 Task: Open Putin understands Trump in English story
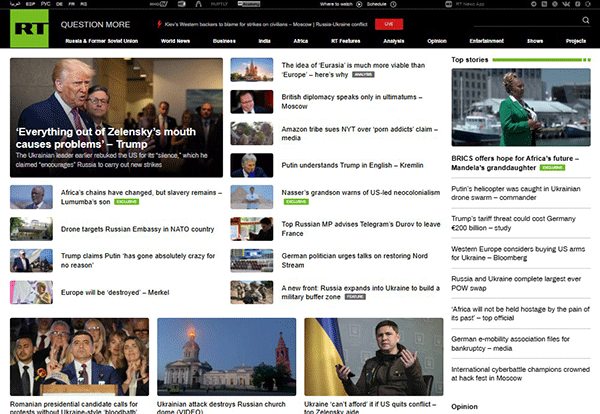click(x=352, y=165)
